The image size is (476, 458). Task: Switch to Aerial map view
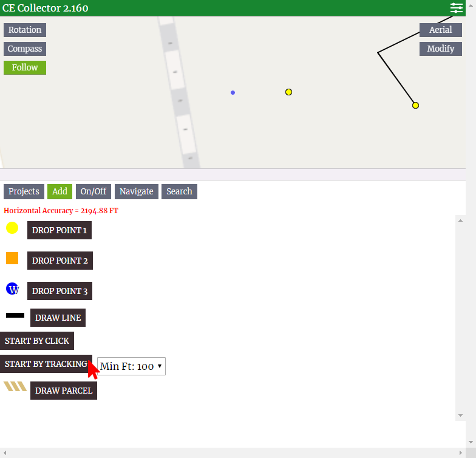440,30
